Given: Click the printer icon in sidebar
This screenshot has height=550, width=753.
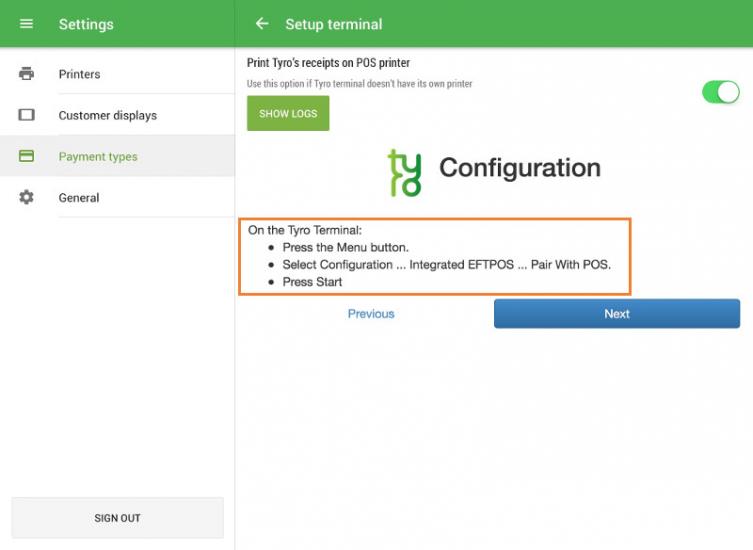Looking at the screenshot, I should 27,74.
